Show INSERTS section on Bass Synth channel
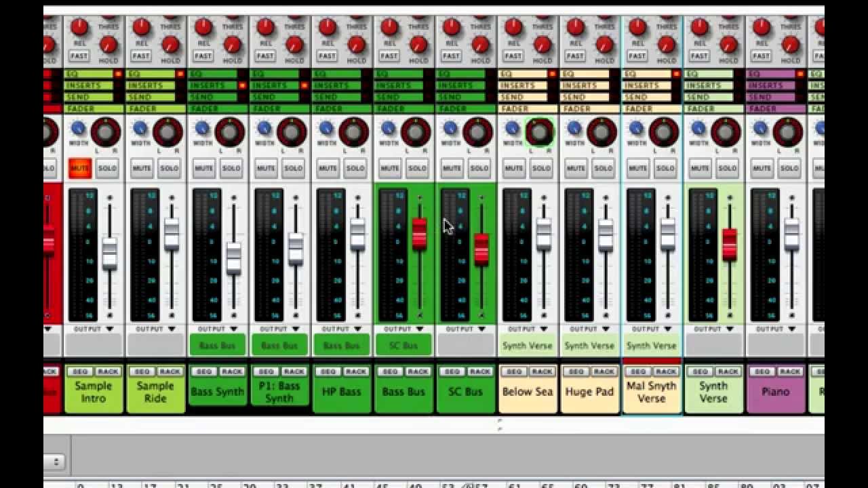This screenshot has height=488, width=868. pyautogui.click(x=213, y=85)
